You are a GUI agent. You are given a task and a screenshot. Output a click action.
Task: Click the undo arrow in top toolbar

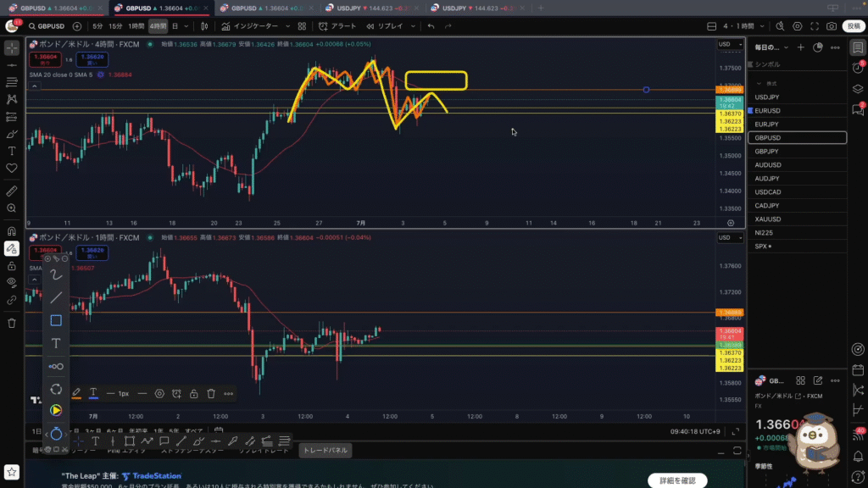[x=431, y=26]
